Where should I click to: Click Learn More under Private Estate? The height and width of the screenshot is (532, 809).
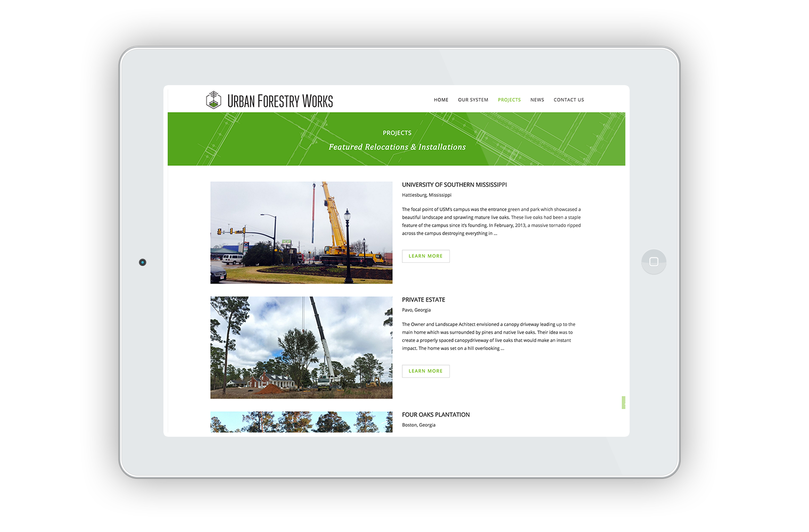click(x=426, y=371)
